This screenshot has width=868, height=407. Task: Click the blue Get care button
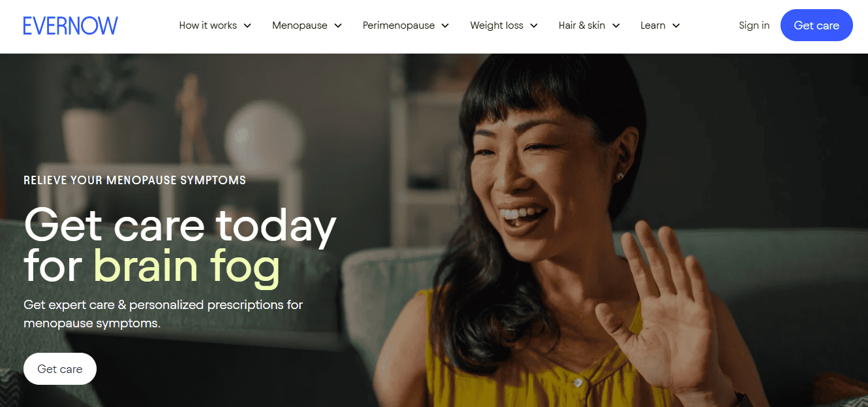[816, 25]
